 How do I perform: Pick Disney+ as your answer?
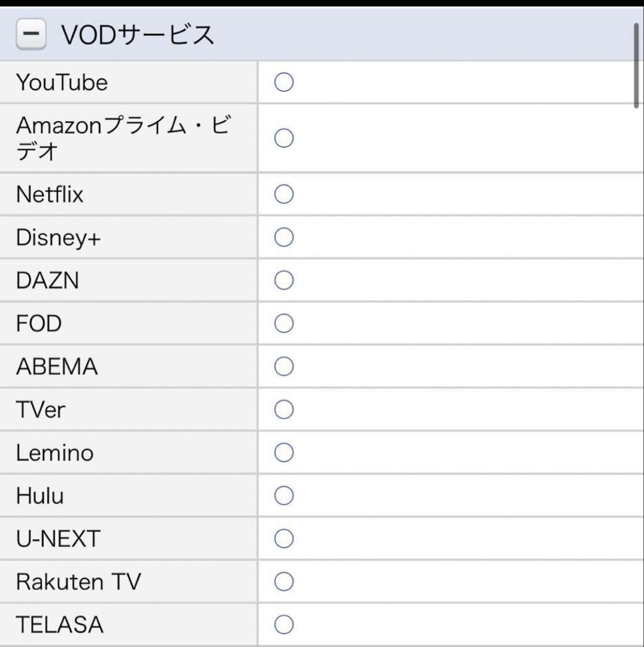tap(282, 237)
